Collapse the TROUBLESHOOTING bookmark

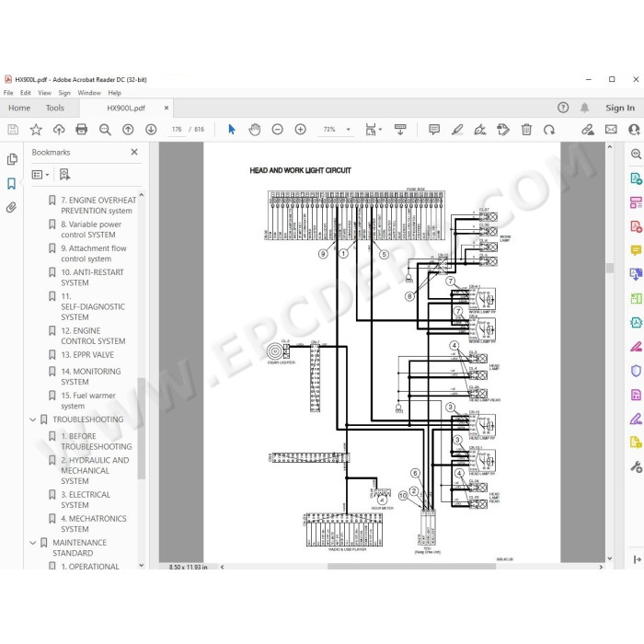33,420
